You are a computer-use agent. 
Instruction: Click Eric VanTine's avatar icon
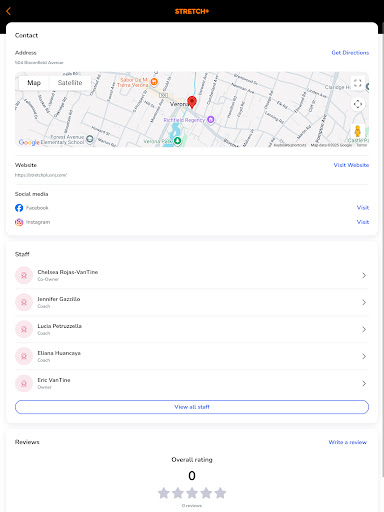pyautogui.click(x=24, y=383)
